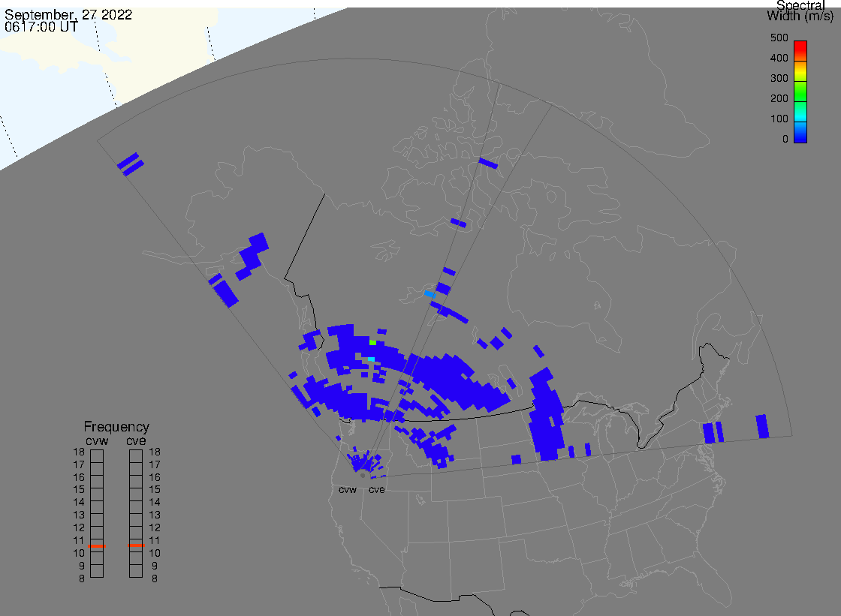The image size is (841, 616).
Task: Click the 8 label beside the cvw frequency bar
Action: [x=82, y=579]
